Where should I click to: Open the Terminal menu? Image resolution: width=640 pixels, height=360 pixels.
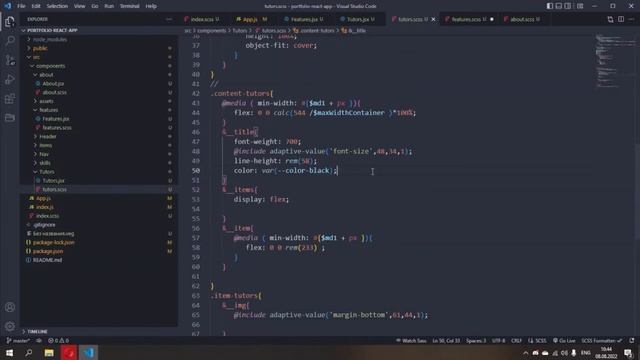129,6
